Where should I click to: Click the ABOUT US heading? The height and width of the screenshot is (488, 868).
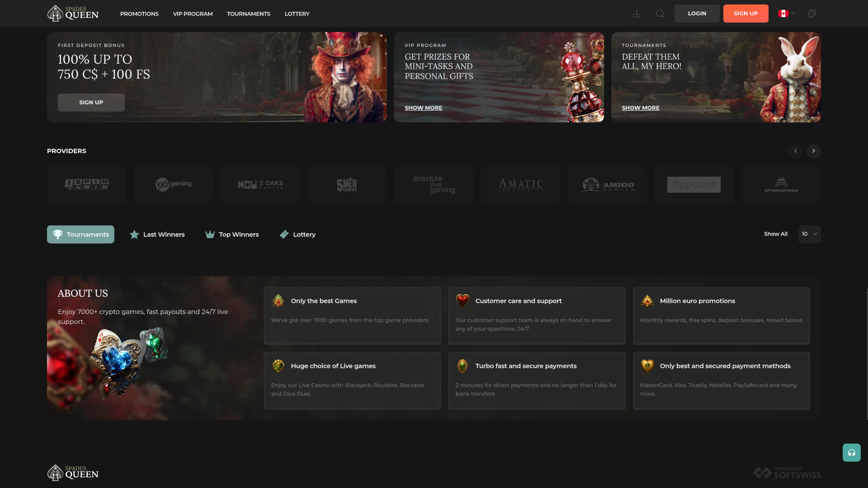click(x=83, y=293)
